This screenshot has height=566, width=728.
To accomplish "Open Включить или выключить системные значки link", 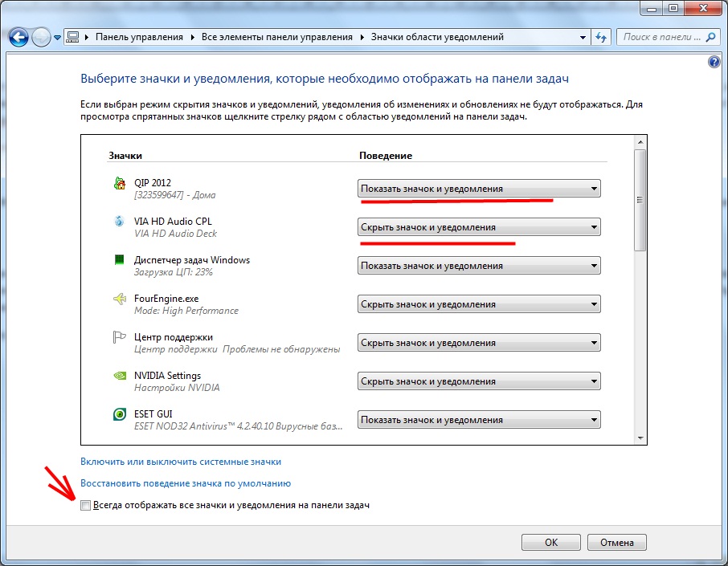I will (x=181, y=462).
